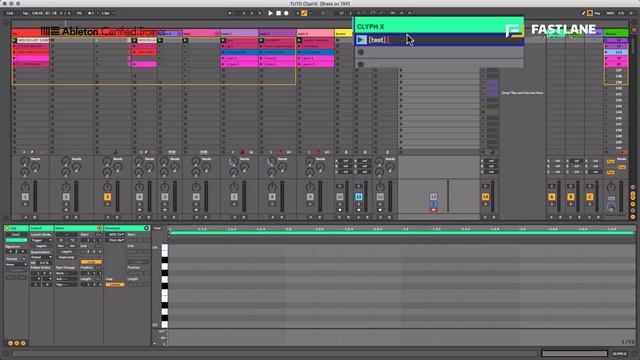Viewport: 640px width, 360px height.
Task: Click the green clip color swatch
Action: 16,240
